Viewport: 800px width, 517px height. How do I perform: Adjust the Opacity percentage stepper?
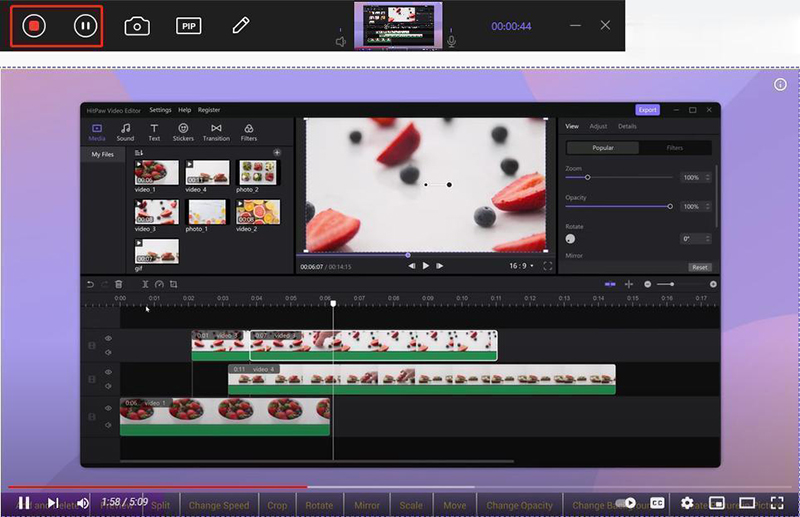[708, 207]
